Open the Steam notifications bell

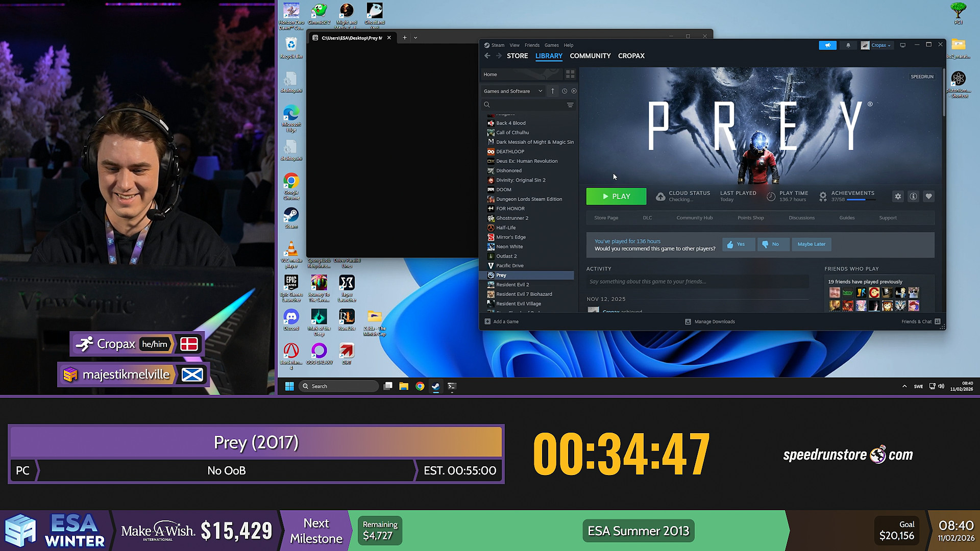(x=848, y=45)
